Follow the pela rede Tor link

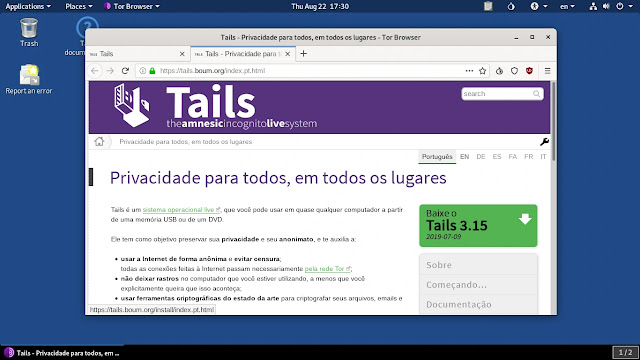pyautogui.click(x=327, y=269)
